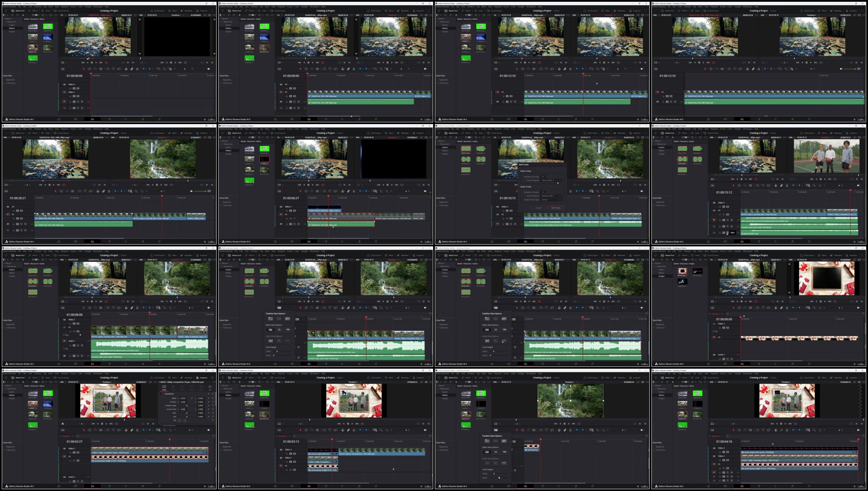
Task: Click Overwrite Clip icon in 01:00:02:27 window
Action: point(113,430)
